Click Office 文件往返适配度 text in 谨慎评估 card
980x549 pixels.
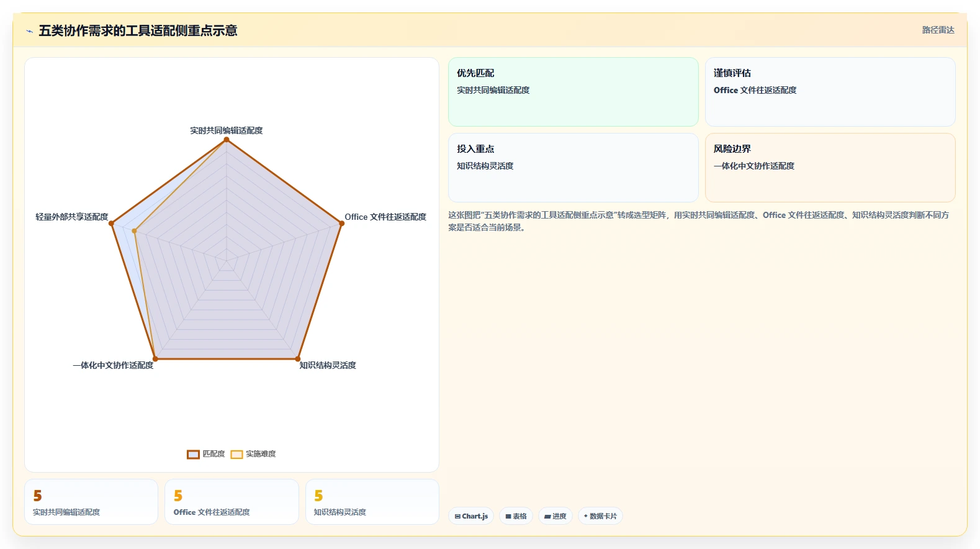(x=755, y=90)
